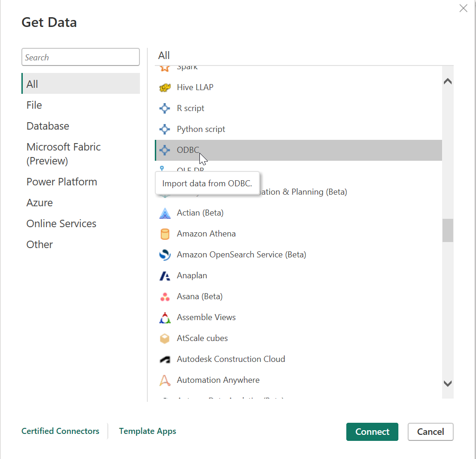This screenshot has height=459, width=476.
Task: Select the Autodesk Construction Cloud entry
Action: (x=298, y=360)
